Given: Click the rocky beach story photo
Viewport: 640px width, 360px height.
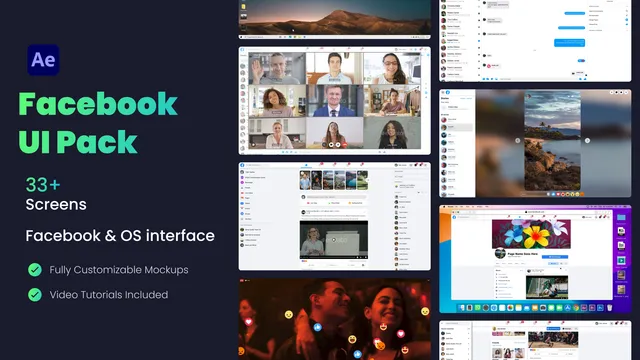Looking at the screenshot, I should point(552,141).
